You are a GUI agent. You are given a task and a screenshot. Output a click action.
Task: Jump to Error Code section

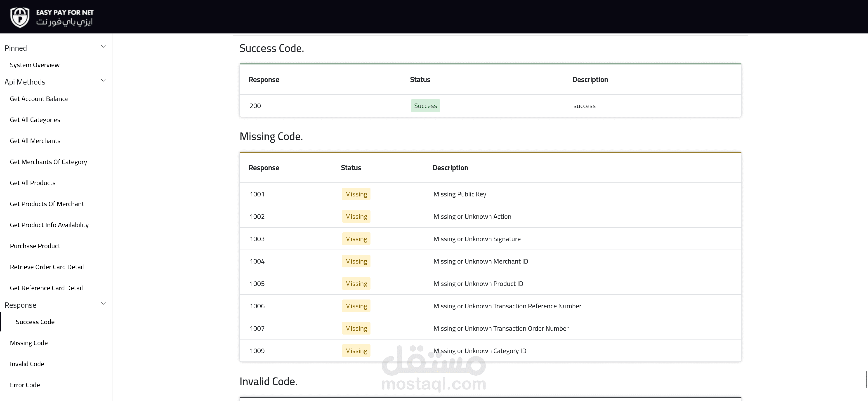coord(25,385)
